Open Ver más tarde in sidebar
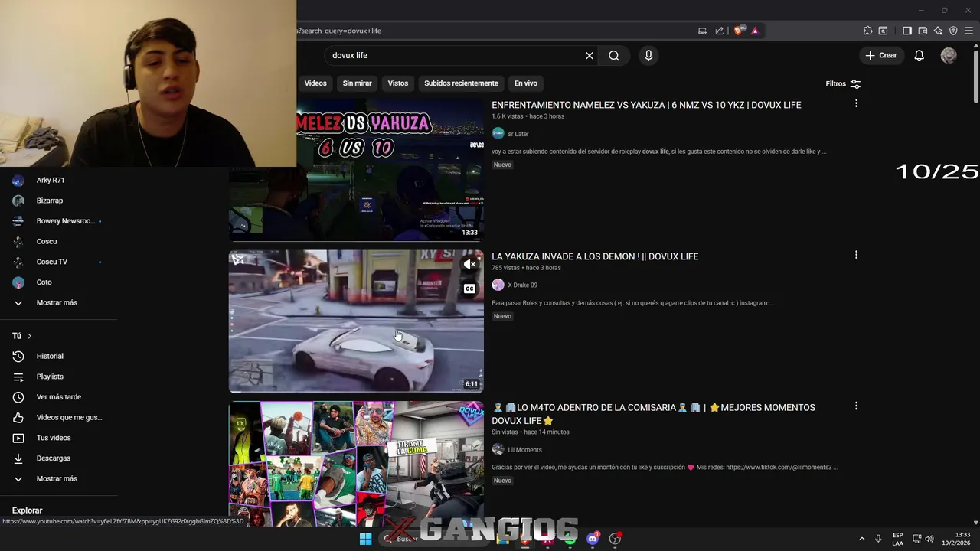This screenshot has width=980, height=551. (x=59, y=397)
